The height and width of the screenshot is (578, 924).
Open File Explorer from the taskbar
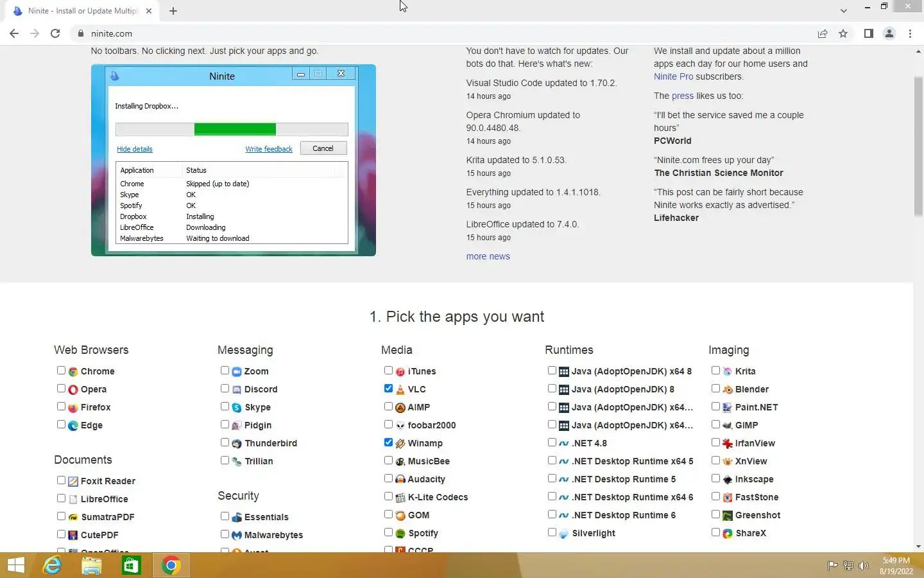click(91, 565)
